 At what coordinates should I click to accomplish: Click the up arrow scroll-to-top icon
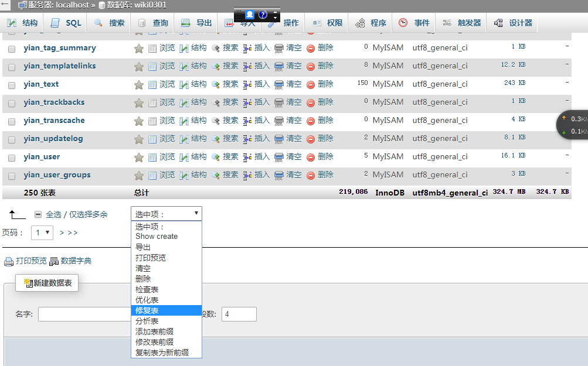point(17,215)
